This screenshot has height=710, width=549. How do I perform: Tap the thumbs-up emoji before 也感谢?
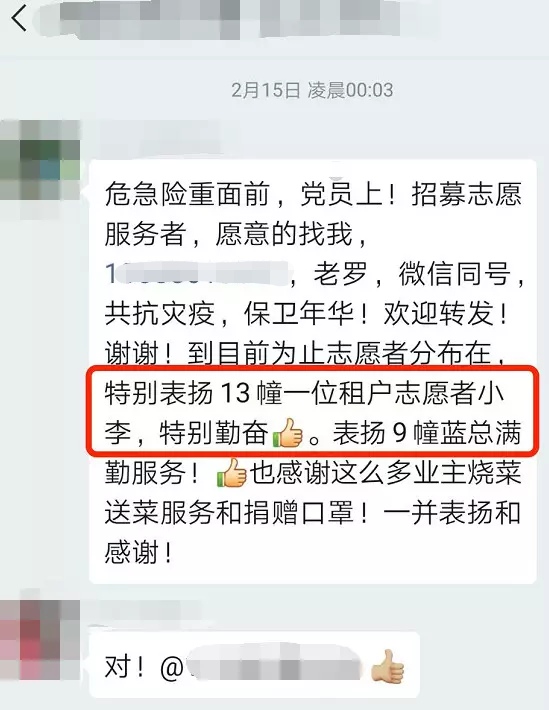point(231,473)
